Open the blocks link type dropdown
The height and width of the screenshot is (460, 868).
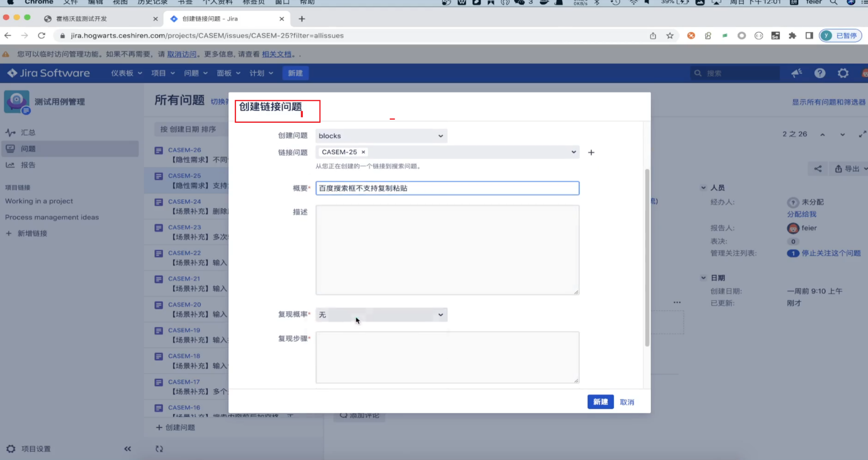click(381, 136)
